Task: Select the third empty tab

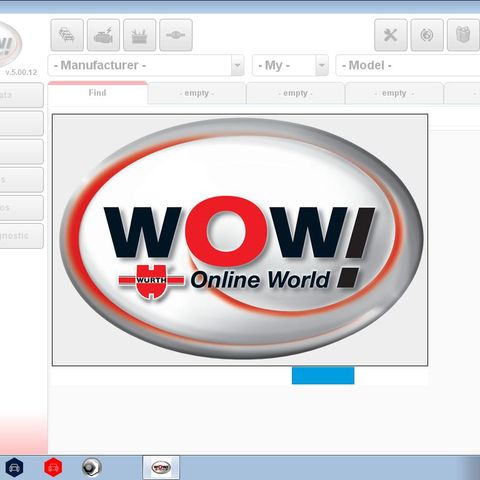Action: 394,93
